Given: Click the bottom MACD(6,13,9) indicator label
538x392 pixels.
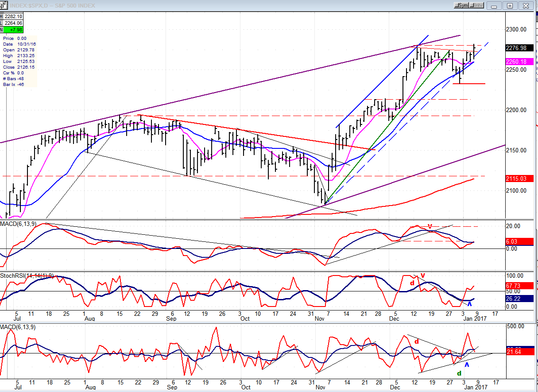Looking at the screenshot, I should pyautogui.click(x=18, y=327).
